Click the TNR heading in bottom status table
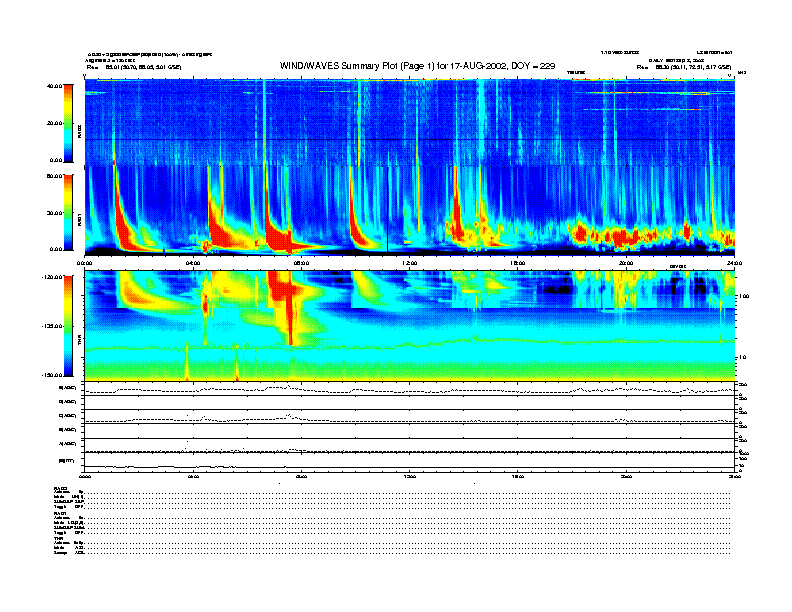Viewport: 792px width, 612px height. tap(58, 539)
